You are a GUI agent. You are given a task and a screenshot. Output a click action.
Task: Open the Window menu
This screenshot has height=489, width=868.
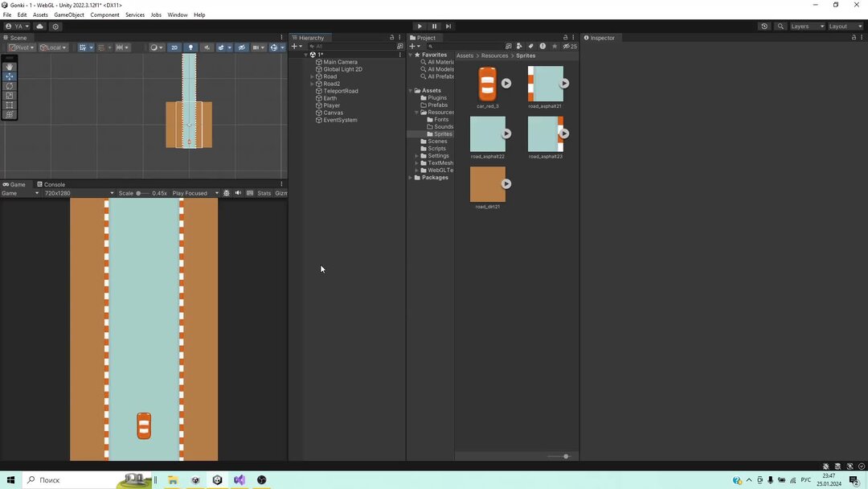(x=177, y=15)
